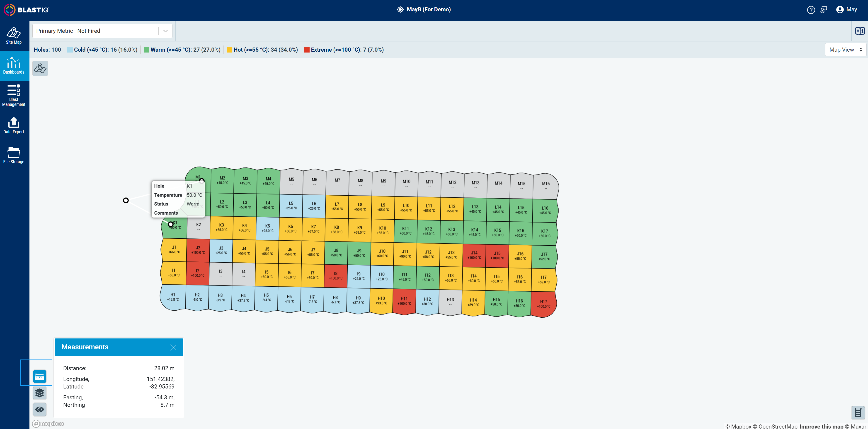Click the Distance value 28.02 m

[x=164, y=368]
